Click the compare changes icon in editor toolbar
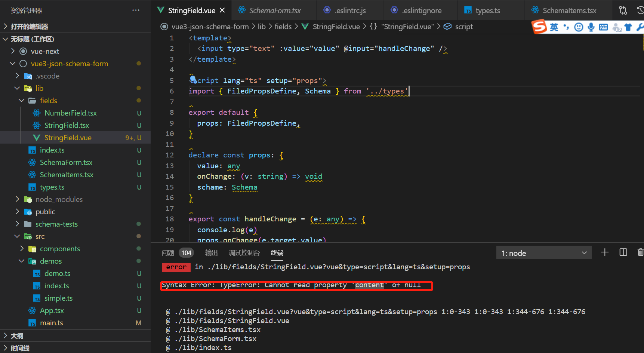The width and height of the screenshot is (644, 353). tap(623, 10)
